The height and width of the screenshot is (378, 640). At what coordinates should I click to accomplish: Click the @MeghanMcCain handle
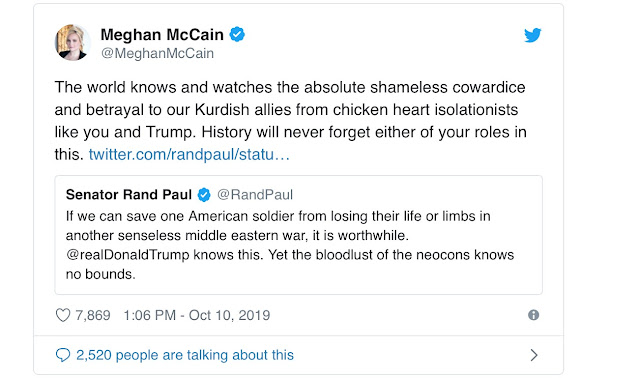158,53
